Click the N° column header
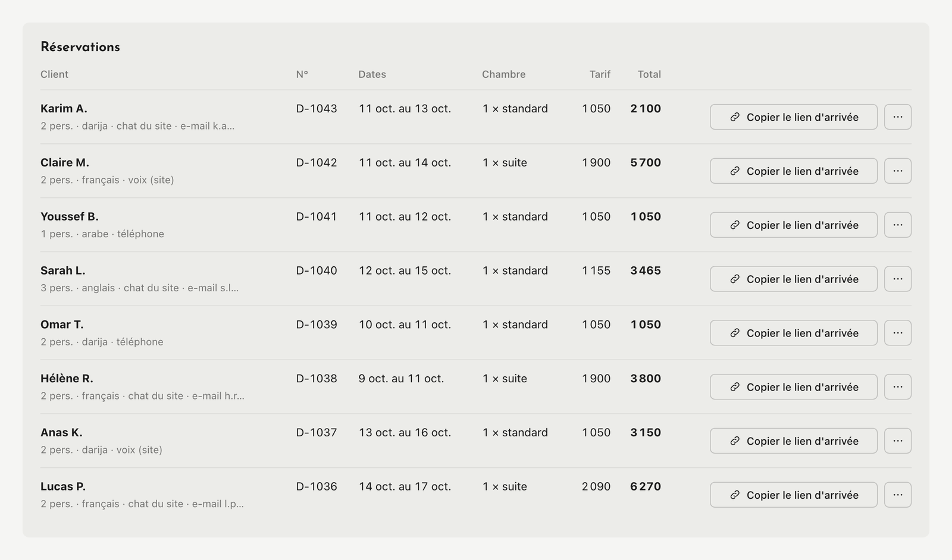This screenshot has width=952, height=560. (302, 74)
